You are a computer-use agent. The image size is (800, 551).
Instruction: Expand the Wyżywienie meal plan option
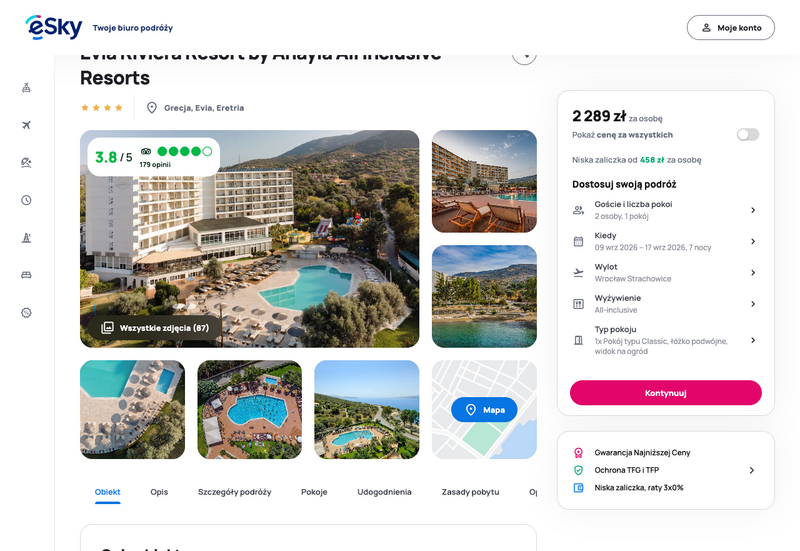pos(665,304)
